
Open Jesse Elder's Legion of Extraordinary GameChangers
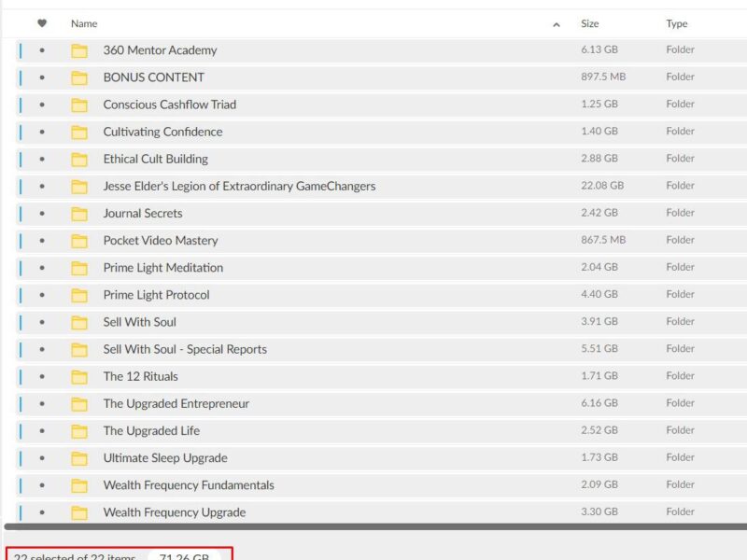click(x=239, y=187)
